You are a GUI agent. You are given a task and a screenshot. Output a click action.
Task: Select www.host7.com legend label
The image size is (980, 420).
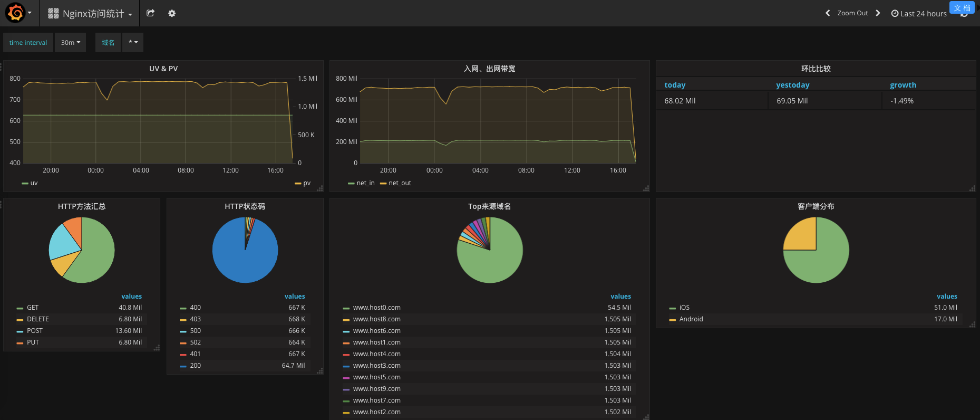click(x=377, y=400)
